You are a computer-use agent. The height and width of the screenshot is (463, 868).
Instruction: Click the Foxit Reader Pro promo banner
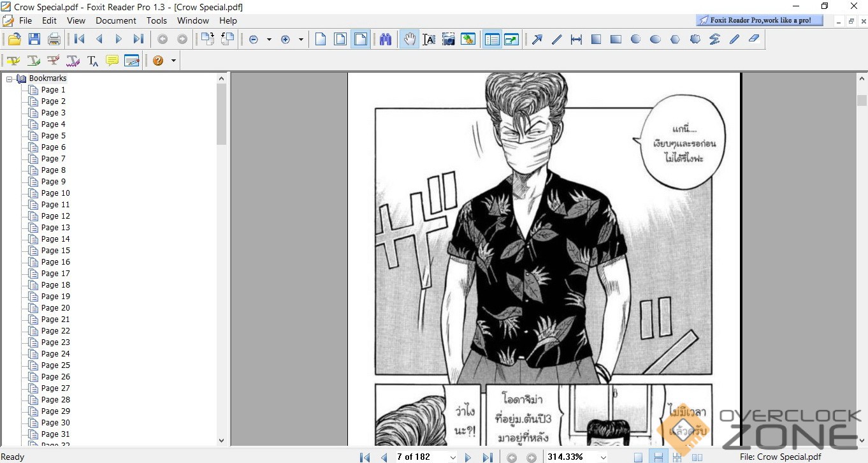pyautogui.click(x=760, y=20)
